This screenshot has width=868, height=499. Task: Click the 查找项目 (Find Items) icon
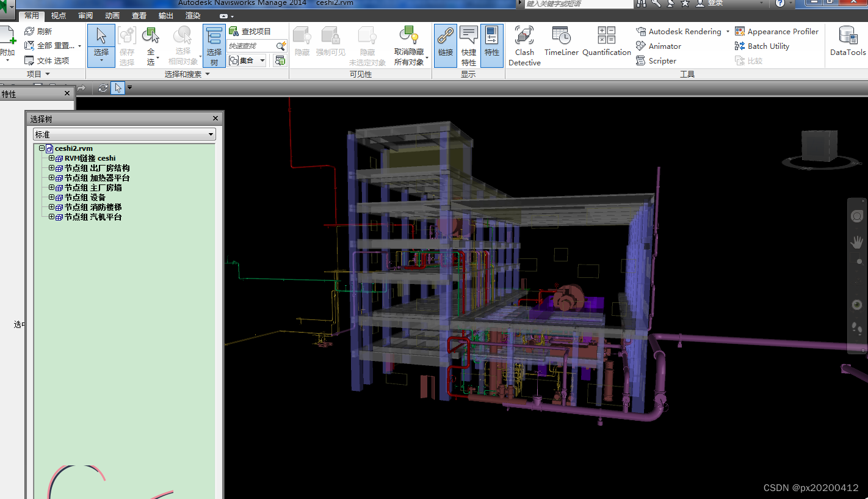tap(235, 31)
